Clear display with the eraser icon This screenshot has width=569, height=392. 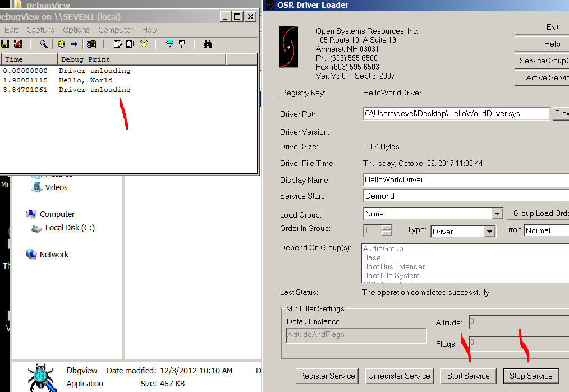click(x=17, y=44)
